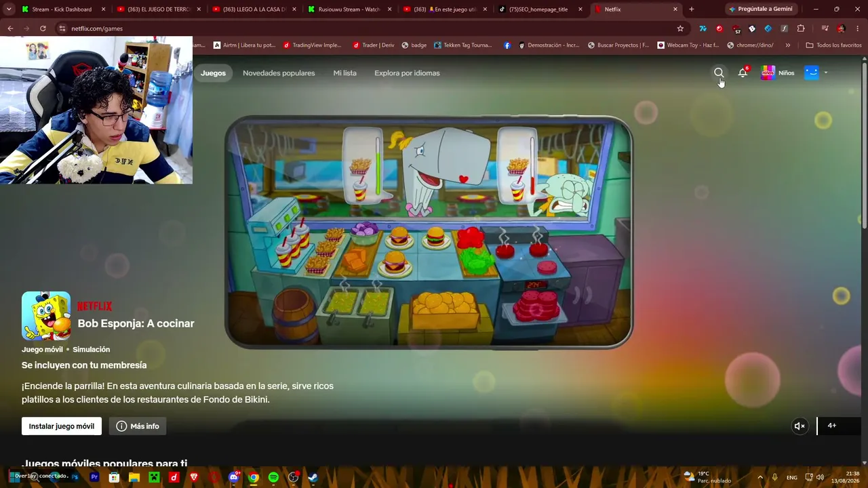868x488 pixels.
Task: Bookmark this page with the star icon
Action: pos(680,28)
